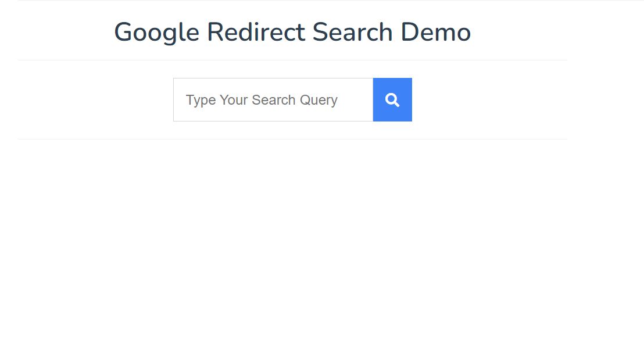Click the Type Your Search Query field
The image size is (644, 361).
pos(273,100)
